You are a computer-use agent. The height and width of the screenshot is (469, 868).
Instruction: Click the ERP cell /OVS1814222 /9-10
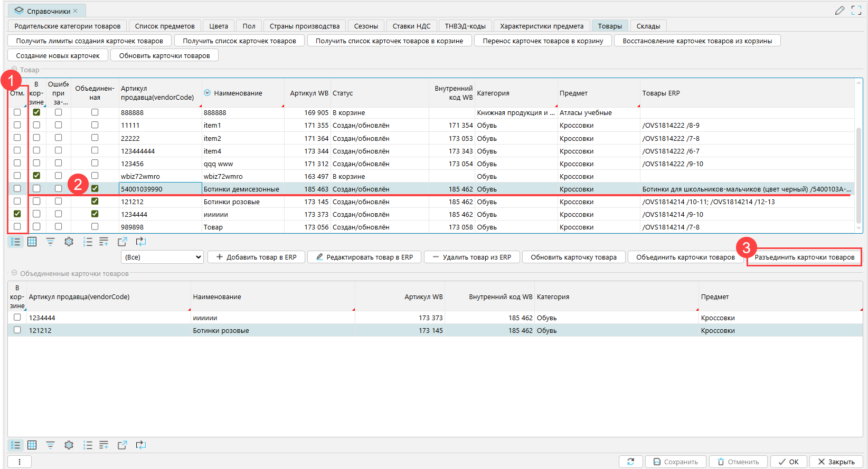[x=747, y=164]
